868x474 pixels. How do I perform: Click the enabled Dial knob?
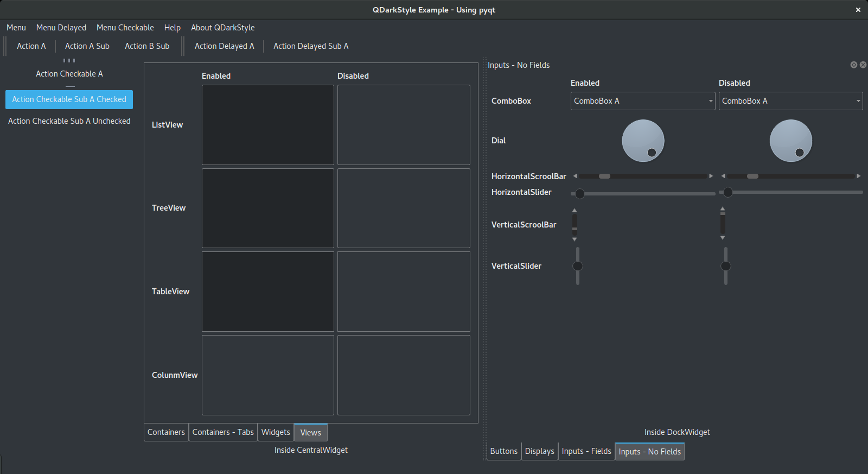coord(643,141)
